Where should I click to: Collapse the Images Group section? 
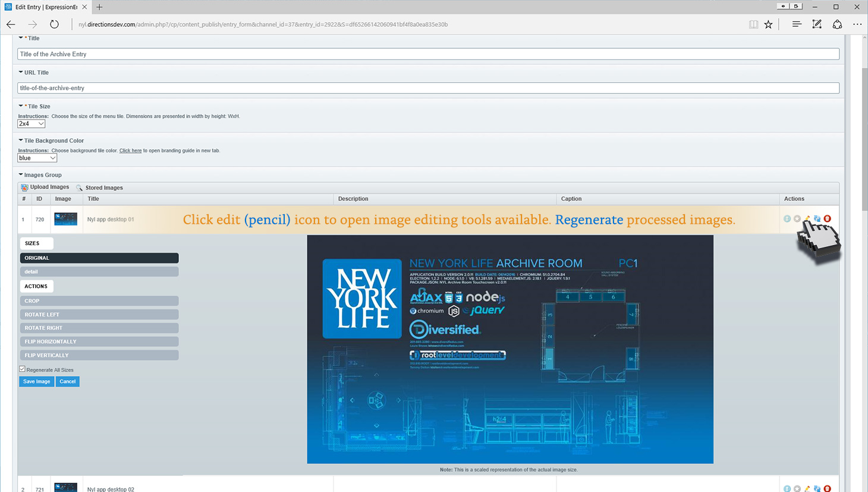pyautogui.click(x=21, y=175)
